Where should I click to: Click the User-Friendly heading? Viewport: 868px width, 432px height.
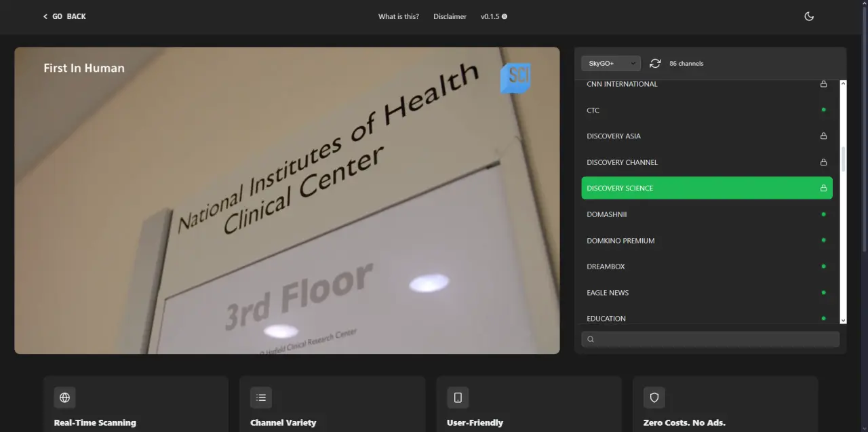pyautogui.click(x=475, y=423)
